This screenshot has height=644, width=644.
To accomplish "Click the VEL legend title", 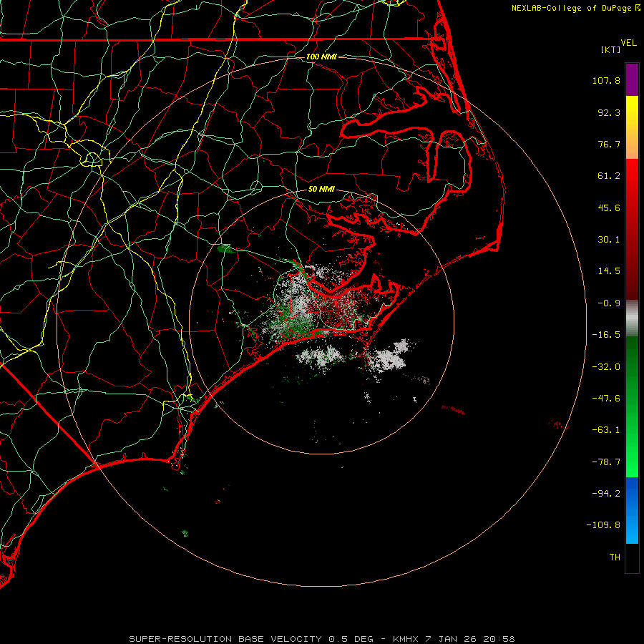I will click(629, 43).
